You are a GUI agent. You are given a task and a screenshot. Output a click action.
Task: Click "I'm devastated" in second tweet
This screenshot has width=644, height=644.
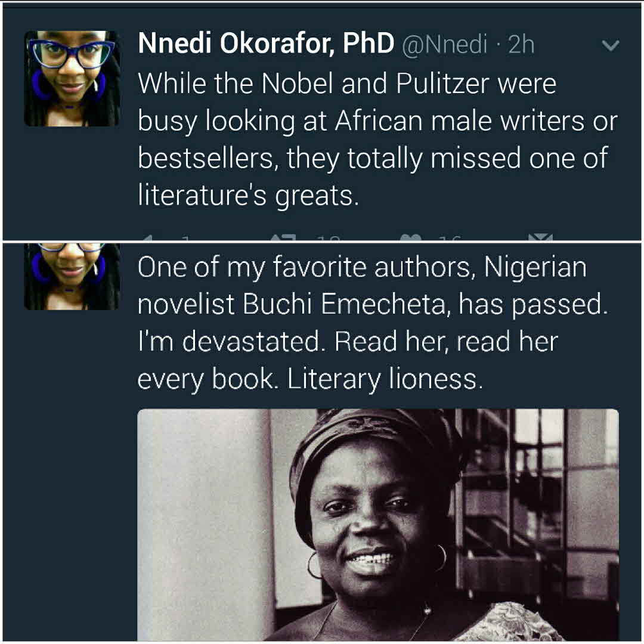232,342
